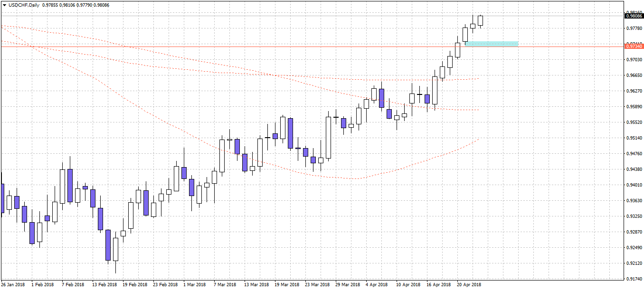This screenshot has height=290, width=644.
Task: Select the cyan rectangle zone near 0.97340
Action: pyautogui.click(x=492, y=44)
